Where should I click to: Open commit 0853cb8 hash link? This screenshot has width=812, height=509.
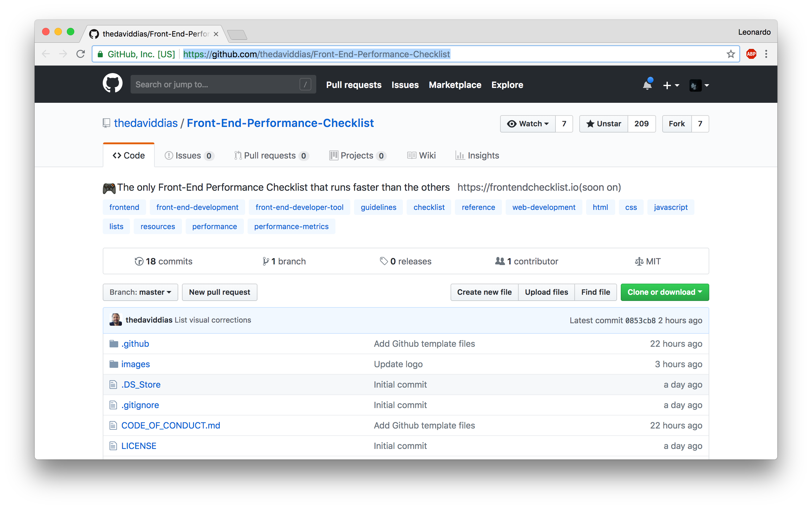[x=640, y=320]
